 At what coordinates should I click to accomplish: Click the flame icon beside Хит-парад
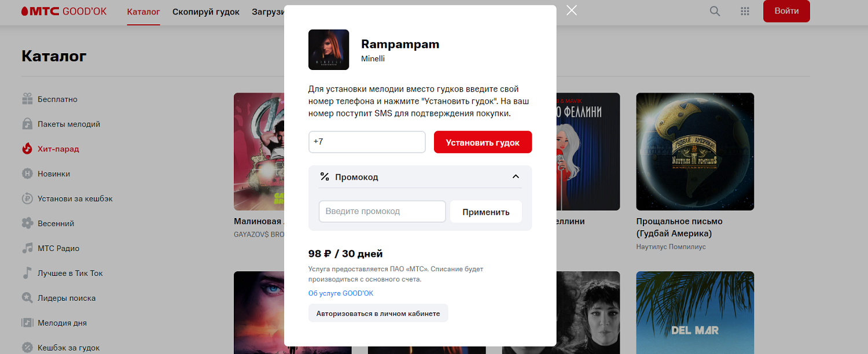(27, 149)
